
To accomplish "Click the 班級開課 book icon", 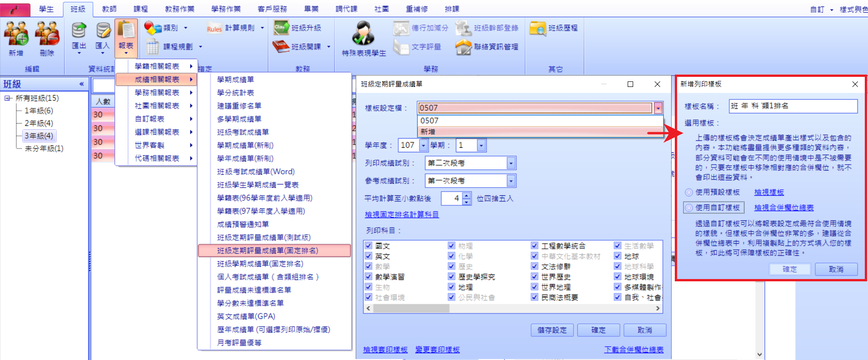I will pyautogui.click(x=281, y=47).
